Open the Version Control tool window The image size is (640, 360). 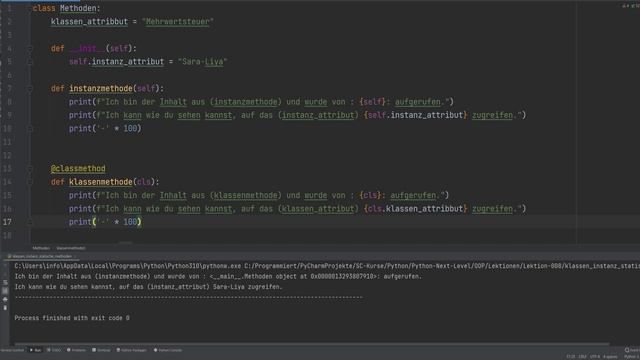coord(12,350)
